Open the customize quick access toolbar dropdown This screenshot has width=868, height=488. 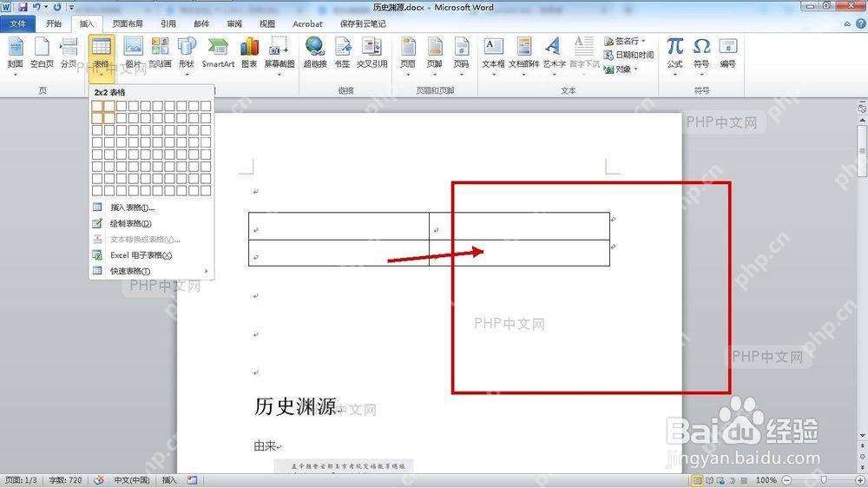[x=71, y=7]
